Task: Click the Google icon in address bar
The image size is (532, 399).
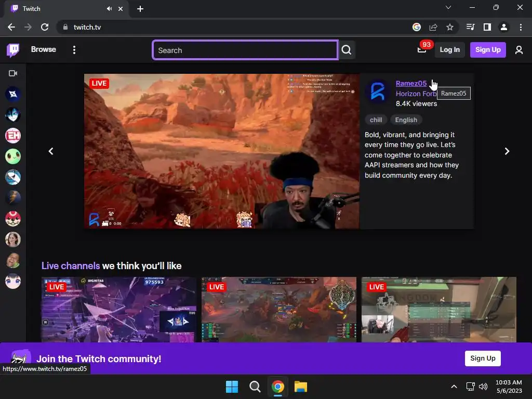Action: 417,27
